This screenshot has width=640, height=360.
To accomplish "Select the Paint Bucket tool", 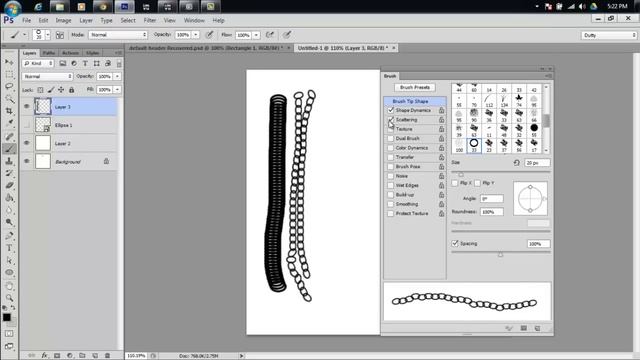I will point(9,198).
